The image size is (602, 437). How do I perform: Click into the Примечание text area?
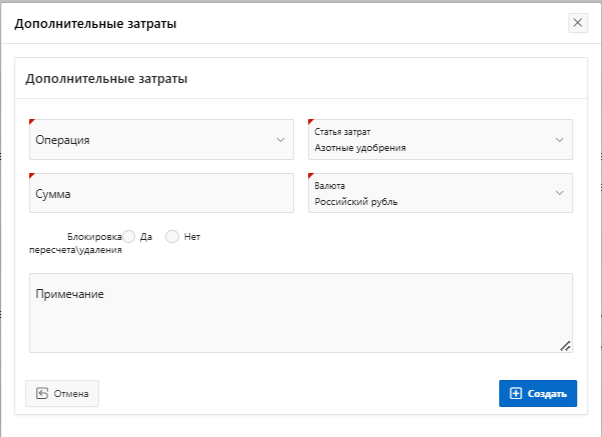[x=301, y=313]
